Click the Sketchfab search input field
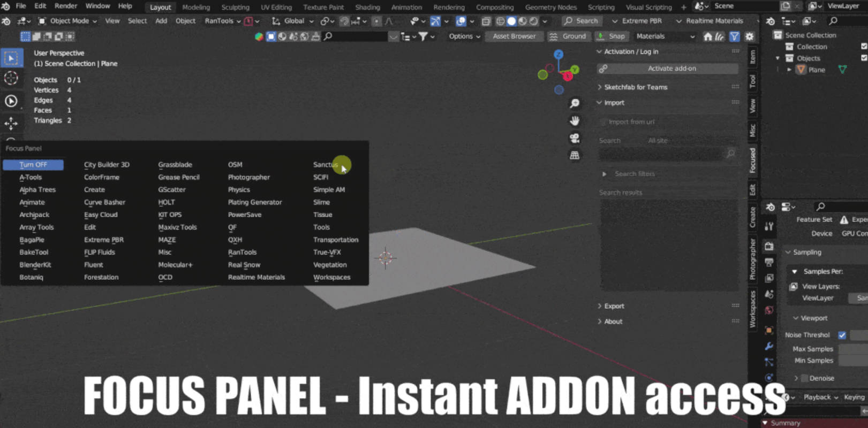868x428 pixels. coord(662,154)
